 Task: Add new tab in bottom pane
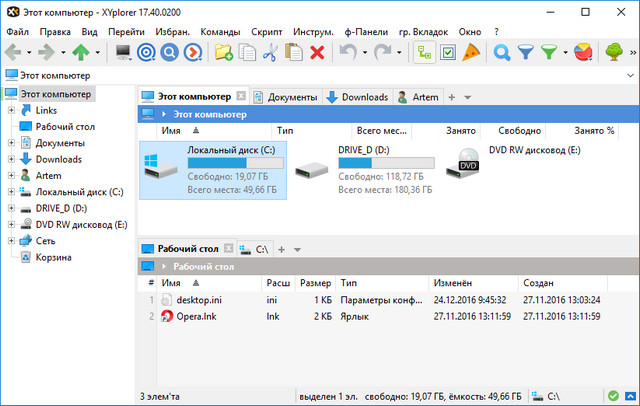[x=282, y=248]
